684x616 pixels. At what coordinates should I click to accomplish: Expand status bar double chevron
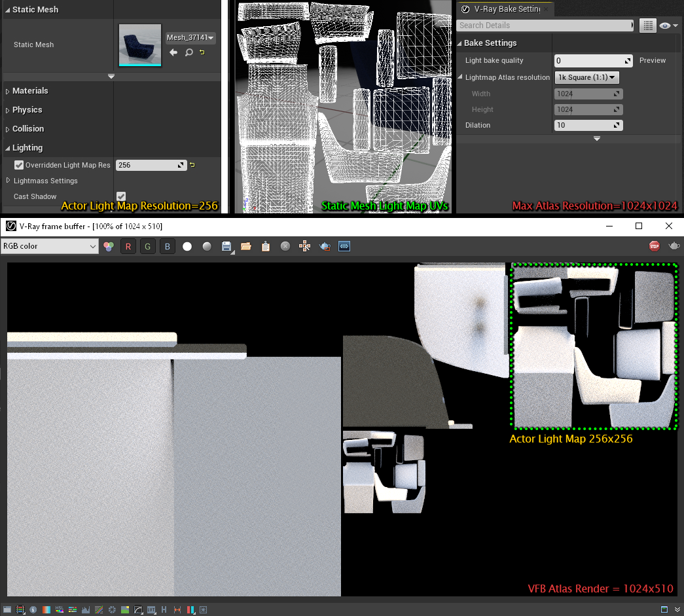pos(677,609)
